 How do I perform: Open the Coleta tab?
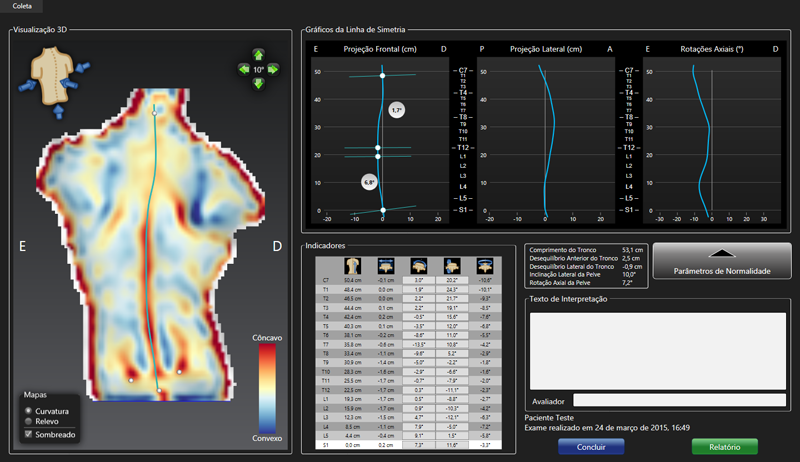[22, 6]
